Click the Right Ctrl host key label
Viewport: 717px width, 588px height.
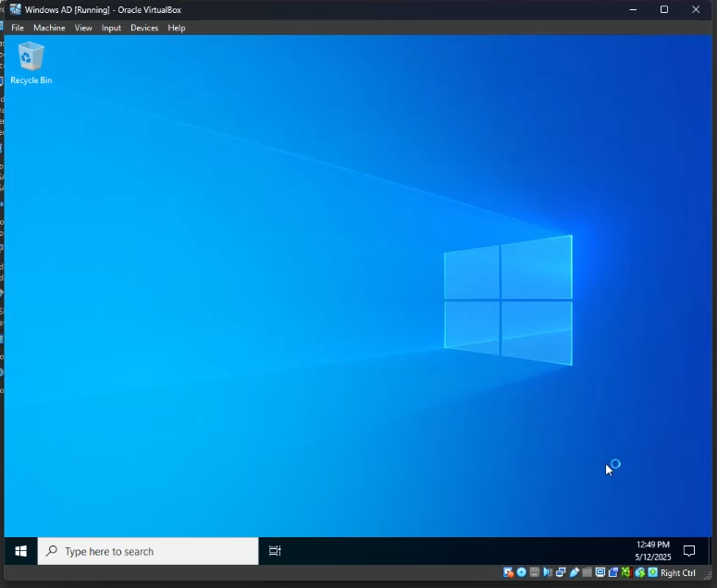pos(677,573)
